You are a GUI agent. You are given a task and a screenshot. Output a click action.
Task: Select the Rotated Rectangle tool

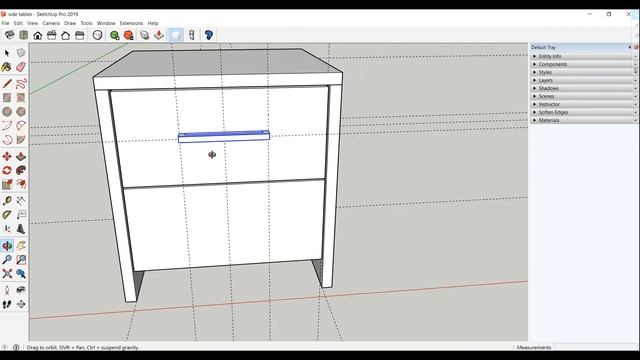coord(21,98)
